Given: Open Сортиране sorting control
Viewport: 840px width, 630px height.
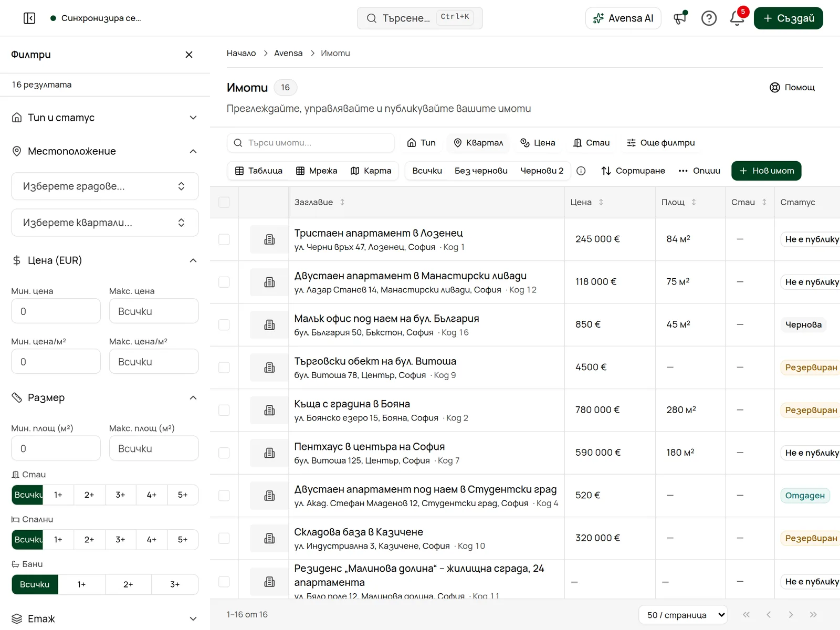Looking at the screenshot, I should click(633, 171).
